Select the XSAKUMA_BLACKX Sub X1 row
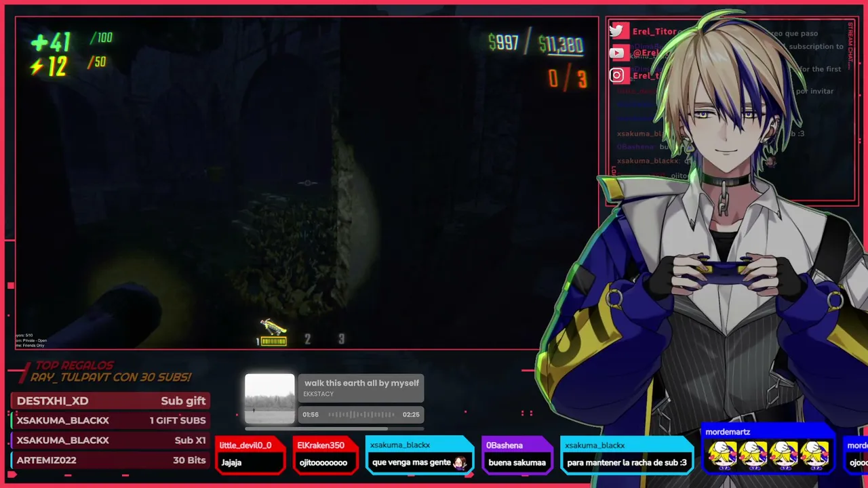This screenshot has width=868, height=488. 110,440
